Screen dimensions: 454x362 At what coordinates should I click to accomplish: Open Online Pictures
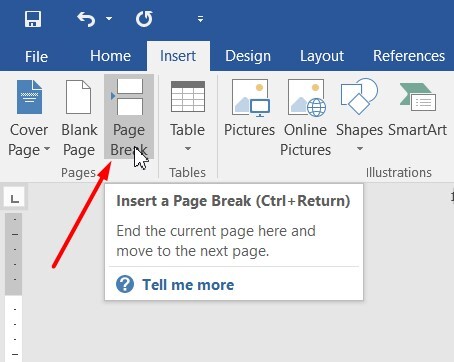tap(305, 118)
